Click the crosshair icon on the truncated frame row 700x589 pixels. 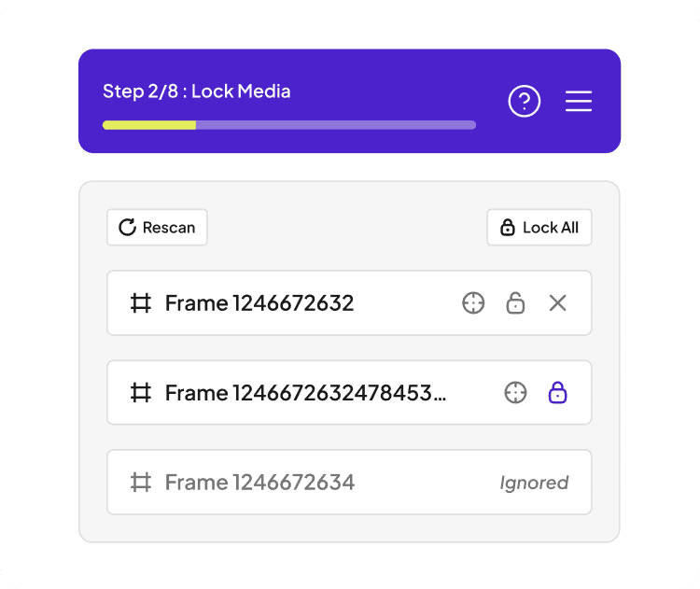[515, 393]
